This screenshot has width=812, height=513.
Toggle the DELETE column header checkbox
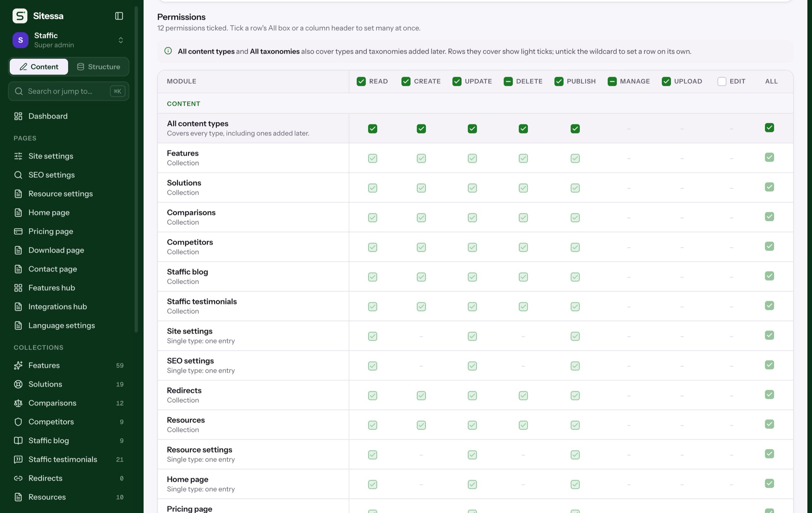click(x=508, y=81)
